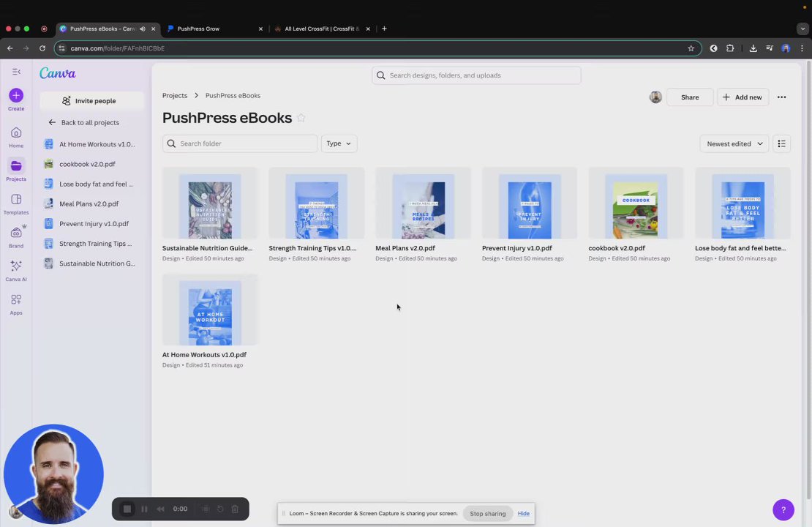This screenshot has height=527, width=812.
Task: Open Canva AI in the sidebar
Action: coord(16,271)
